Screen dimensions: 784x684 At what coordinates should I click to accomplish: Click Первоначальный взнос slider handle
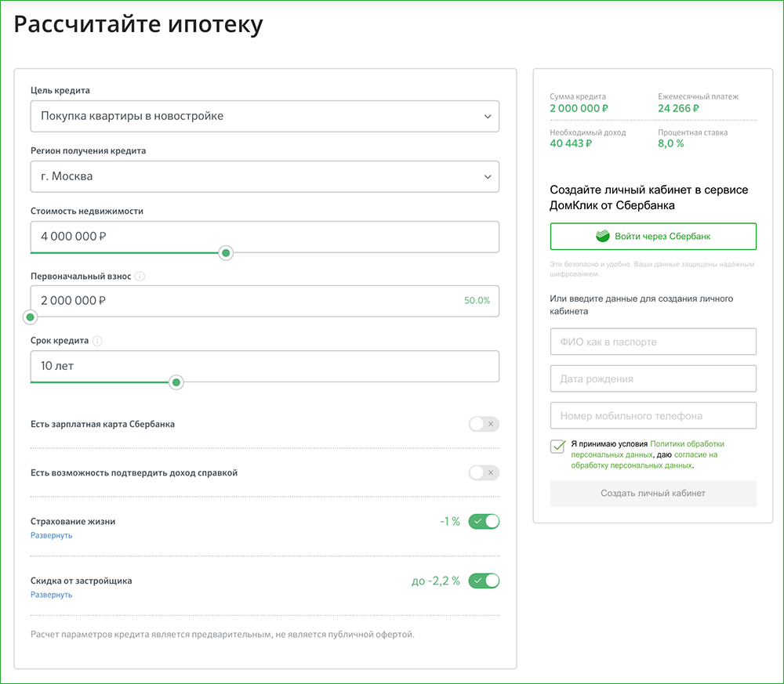point(31,317)
